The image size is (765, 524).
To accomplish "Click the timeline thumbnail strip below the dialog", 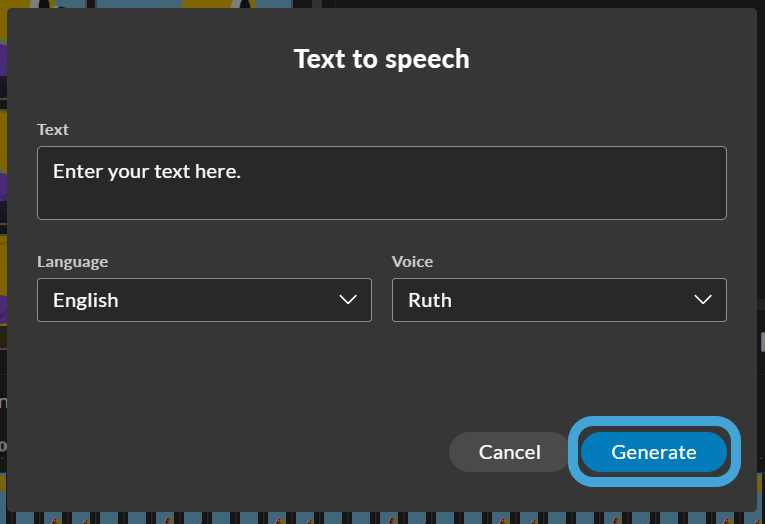I will click(x=382, y=518).
